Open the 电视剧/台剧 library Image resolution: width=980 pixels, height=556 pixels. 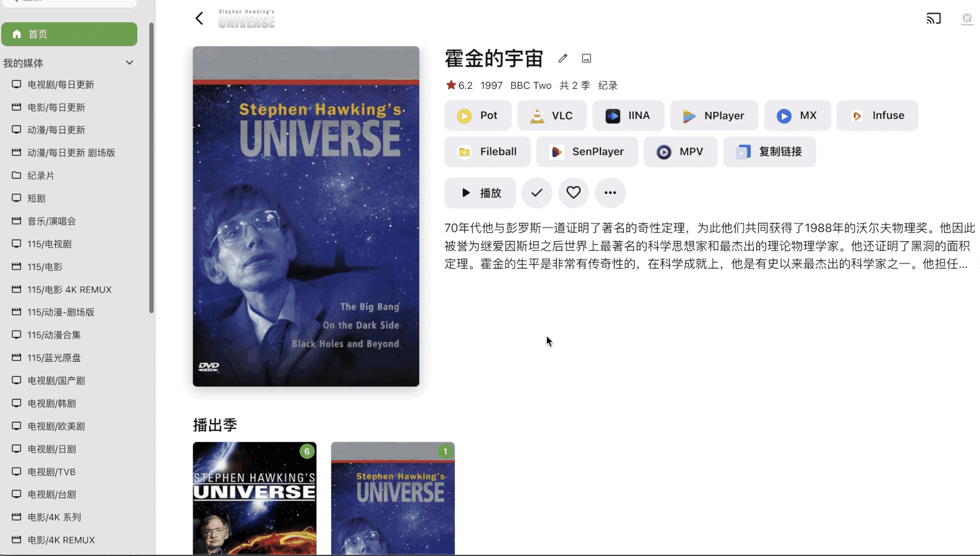pyautogui.click(x=69, y=494)
